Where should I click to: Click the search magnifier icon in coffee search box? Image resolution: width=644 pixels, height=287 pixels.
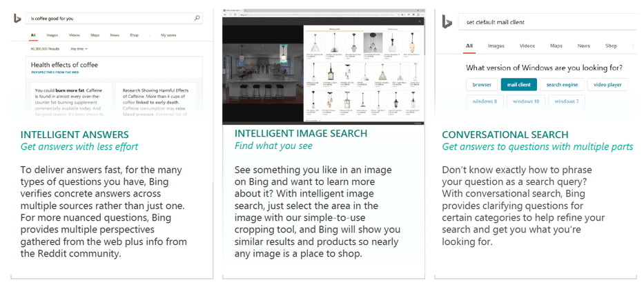[x=197, y=19]
